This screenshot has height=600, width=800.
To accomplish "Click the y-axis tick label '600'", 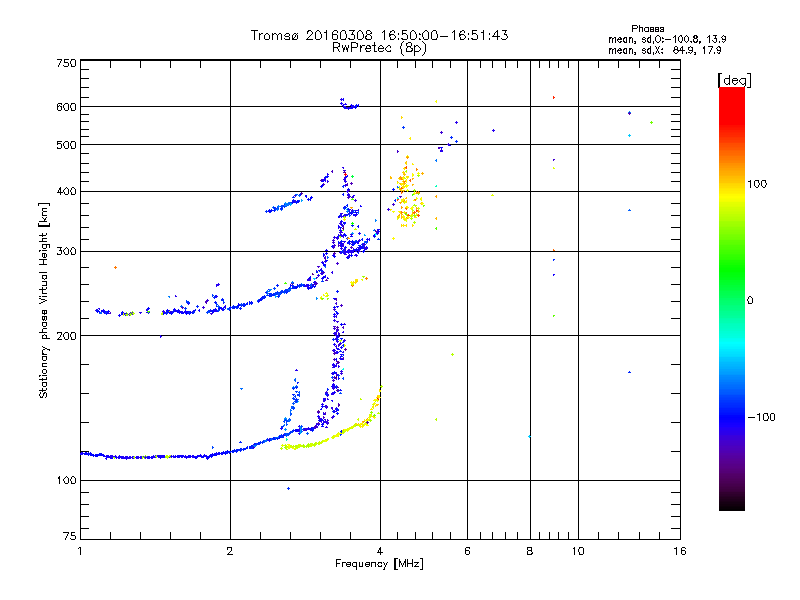I will [x=66, y=107].
